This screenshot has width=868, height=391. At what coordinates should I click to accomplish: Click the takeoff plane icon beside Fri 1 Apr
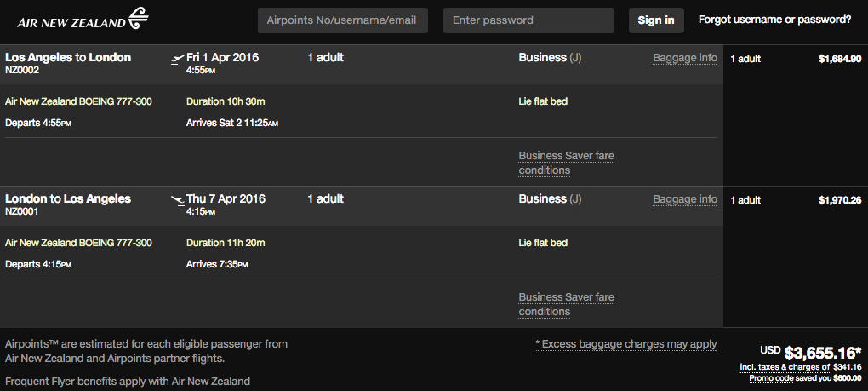point(177,59)
